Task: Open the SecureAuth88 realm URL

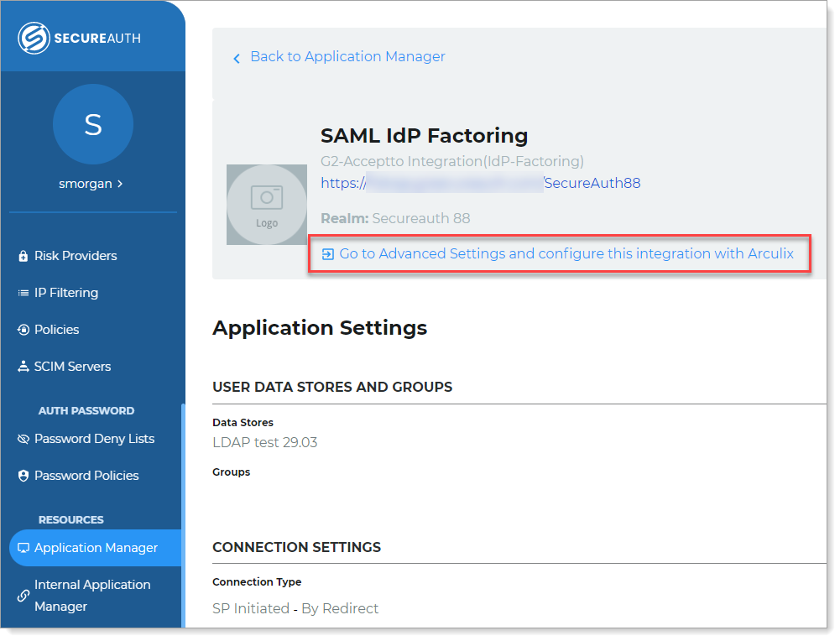Action: click(480, 183)
